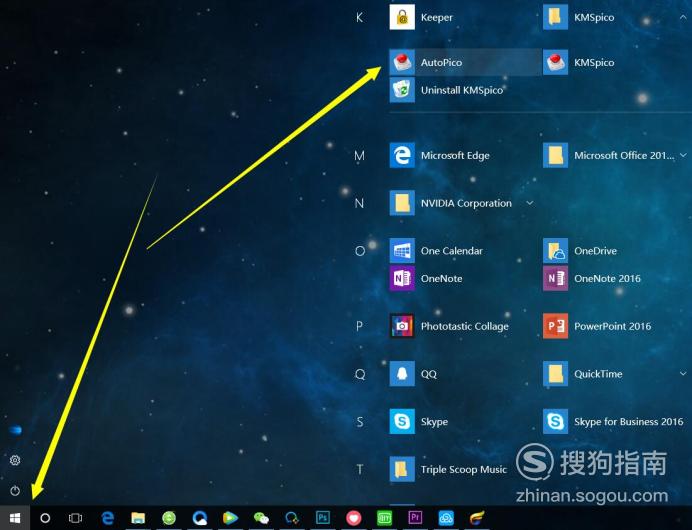692x530 pixels.
Task: Open Task View on the taskbar
Action: 75,518
